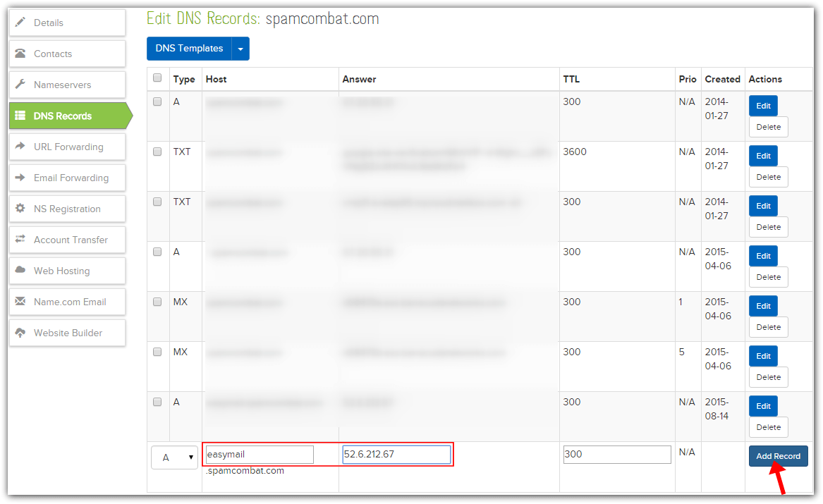The width and height of the screenshot is (823, 504).
Task: Click the pencil icon beside Details
Action: 20,22
